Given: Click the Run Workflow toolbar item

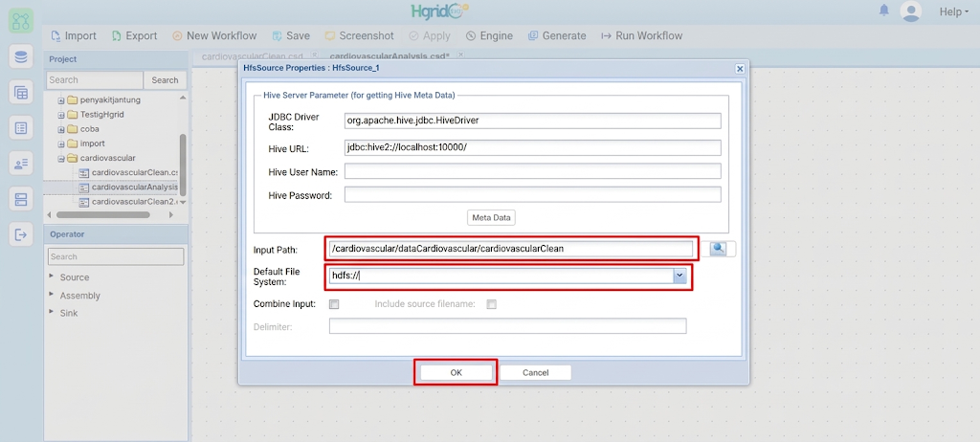Looking at the screenshot, I should pos(642,35).
